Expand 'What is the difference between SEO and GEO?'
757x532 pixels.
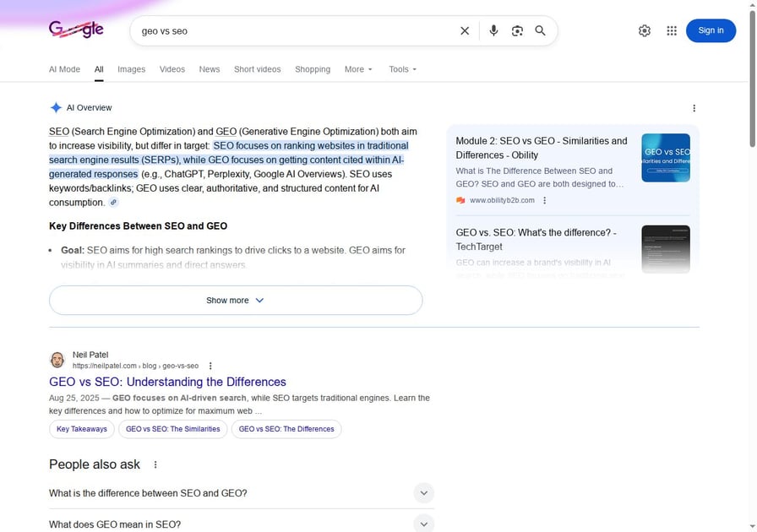pyautogui.click(x=242, y=493)
